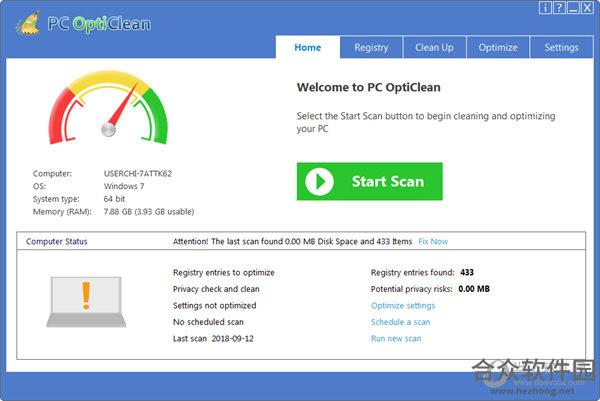Screen dimensions: 600x401
Task: Click 'Registry entries to optimize' text
Action: coord(224,272)
